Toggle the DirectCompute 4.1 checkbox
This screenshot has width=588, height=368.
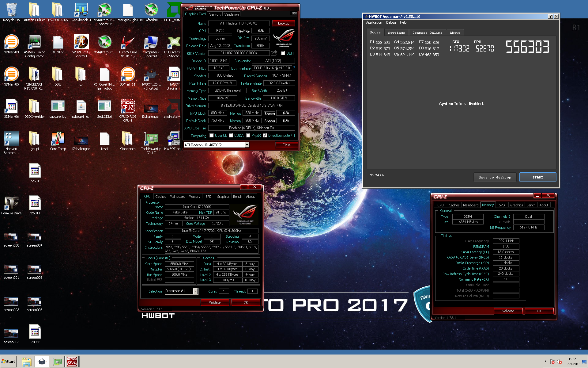click(265, 136)
